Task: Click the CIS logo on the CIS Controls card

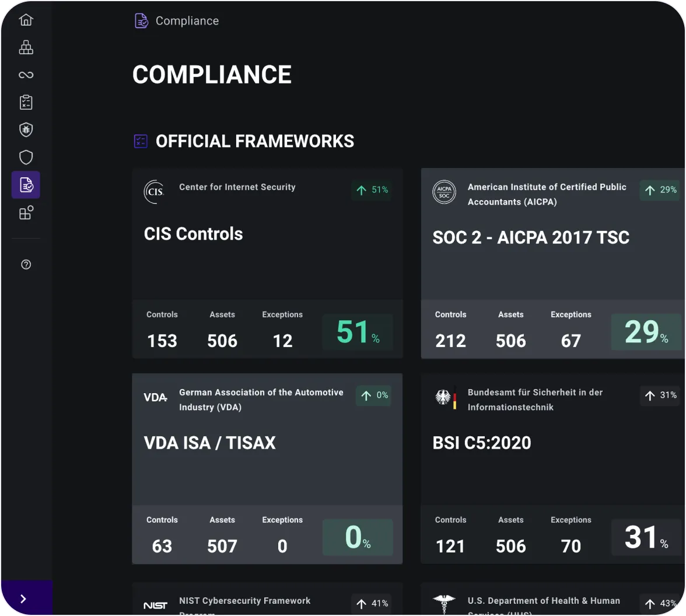Action: (153, 191)
